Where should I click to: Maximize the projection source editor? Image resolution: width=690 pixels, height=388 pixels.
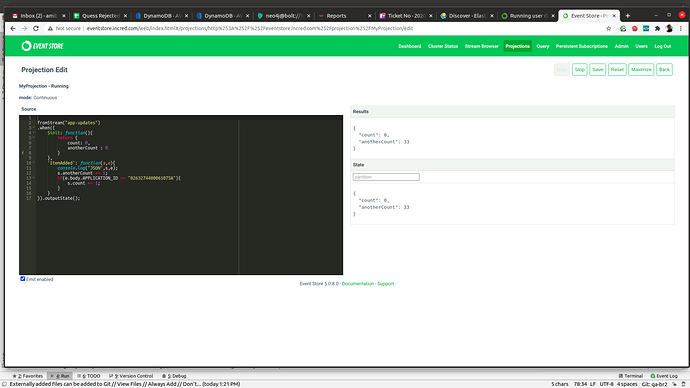(x=641, y=70)
